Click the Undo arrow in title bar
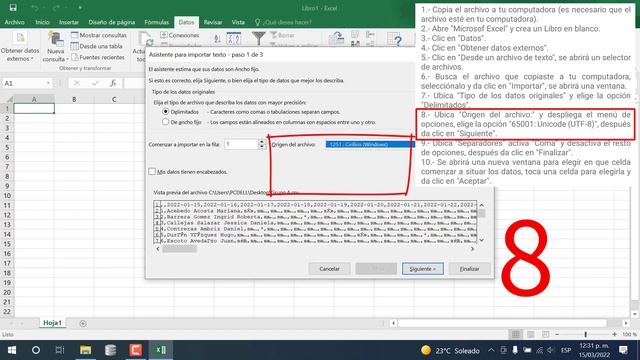 (35, 8)
